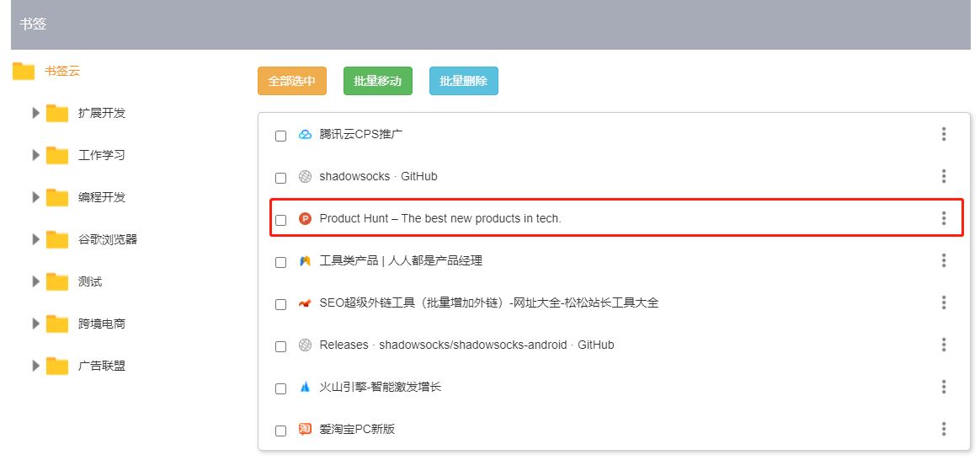980x471 pixels.
Task: Open three-dot menu for SEO超级外链工具 bookmark
Action: point(944,302)
